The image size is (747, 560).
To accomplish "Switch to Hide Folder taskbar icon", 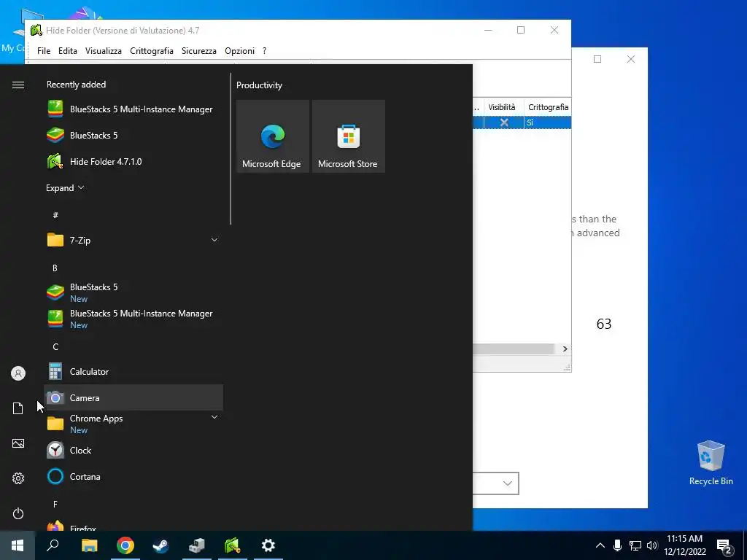I will [x=233, y=545].
